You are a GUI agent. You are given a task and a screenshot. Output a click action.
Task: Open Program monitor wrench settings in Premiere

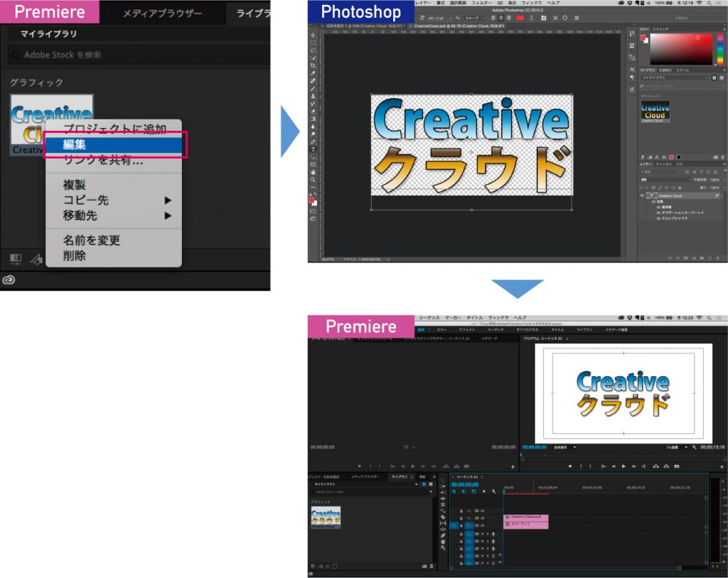pyautogui.click(x=694, y=447)
